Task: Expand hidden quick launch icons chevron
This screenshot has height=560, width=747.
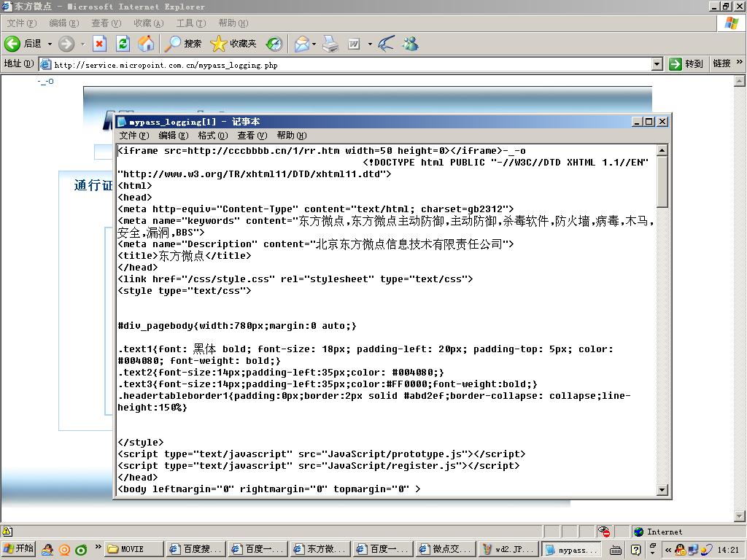Action: [x=98, y=547]
